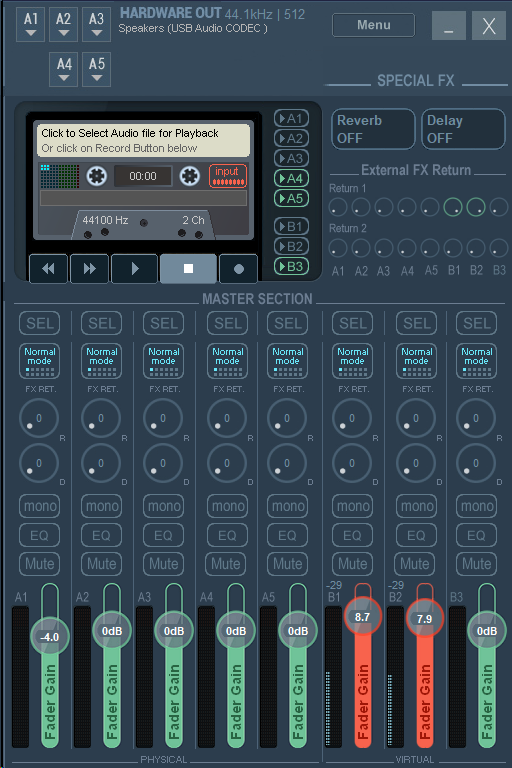Enable mono on the B2 bus

coord(416,506)
